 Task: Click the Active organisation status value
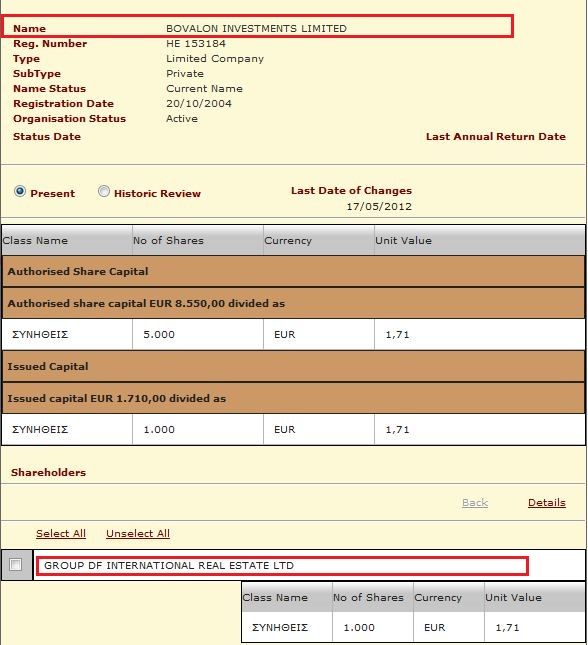[182, 119]
